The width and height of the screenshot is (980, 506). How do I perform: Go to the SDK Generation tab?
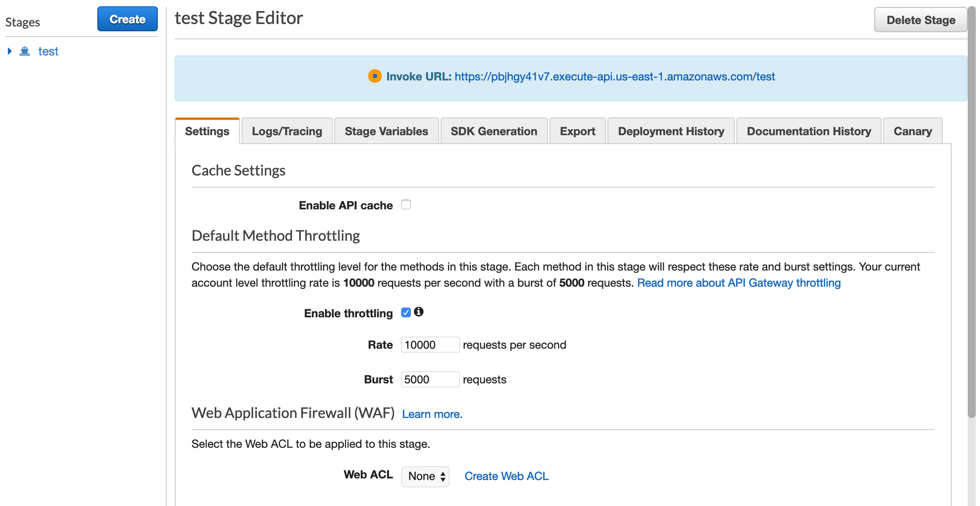click(x=493, y=131)
